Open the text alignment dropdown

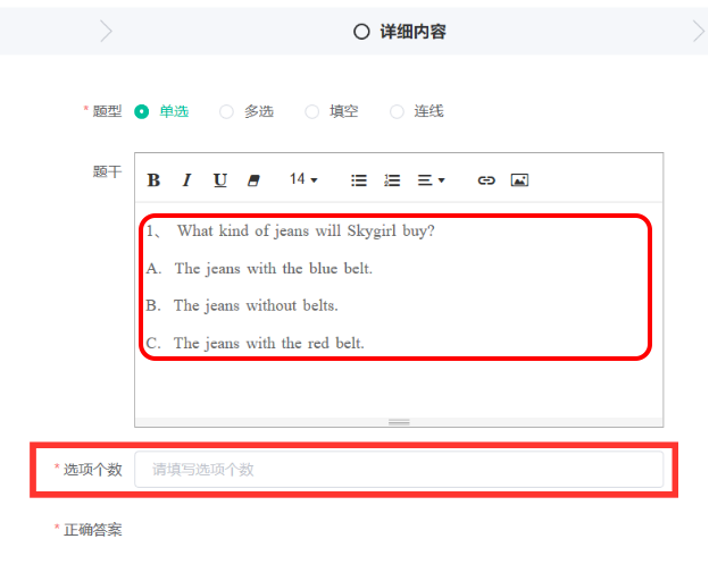tap(431, 181)
